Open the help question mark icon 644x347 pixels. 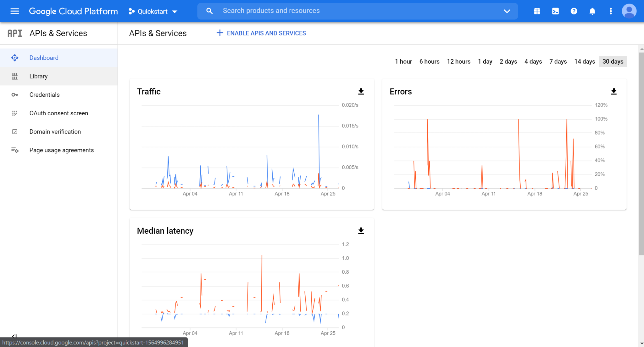(x=574, y=11)
